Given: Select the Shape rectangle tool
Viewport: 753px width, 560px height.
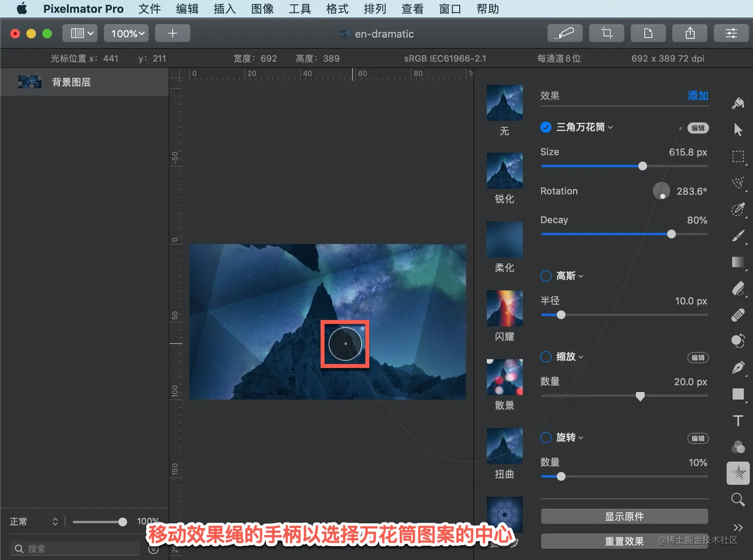Looking at the screenshot, I should pyautogui.click(x=738, y=394).
